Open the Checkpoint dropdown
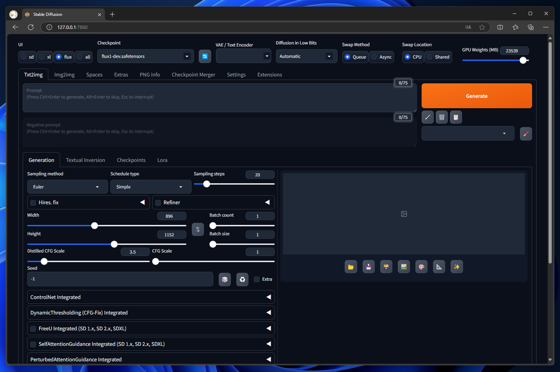The height and width of the screenshot is (372, 560). [145, 56]
